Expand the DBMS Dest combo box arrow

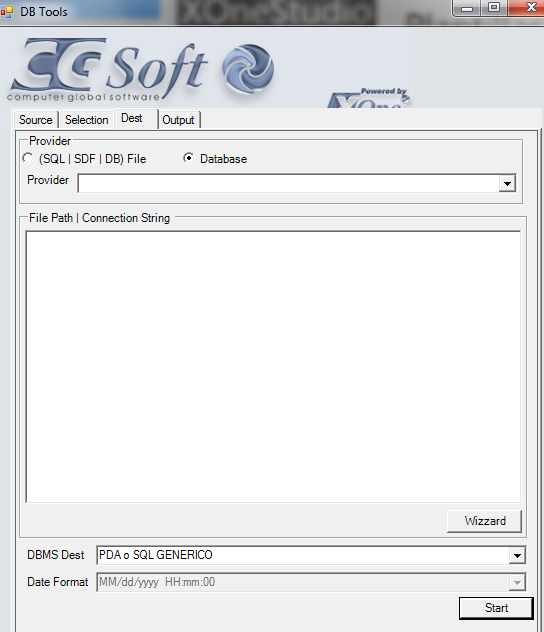[517, 555]
